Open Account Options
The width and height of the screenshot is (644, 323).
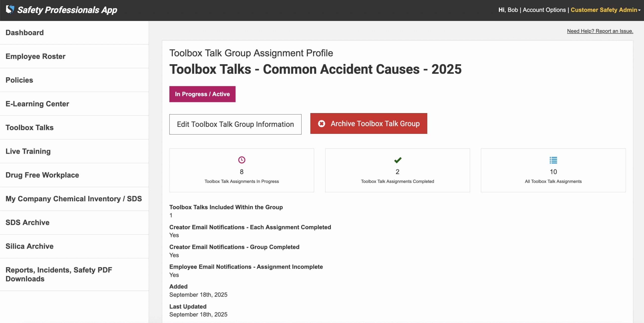(544, 10)
